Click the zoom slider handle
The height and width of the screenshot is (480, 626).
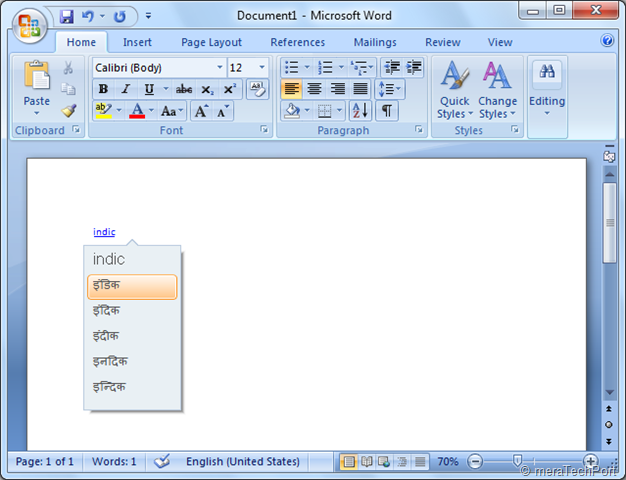517,461
